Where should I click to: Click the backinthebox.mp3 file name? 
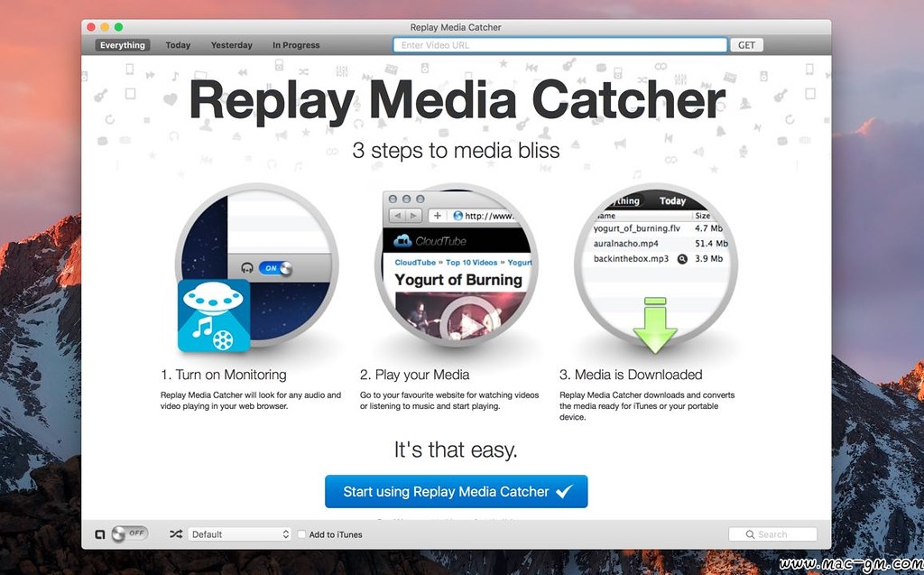click(631, 259)
